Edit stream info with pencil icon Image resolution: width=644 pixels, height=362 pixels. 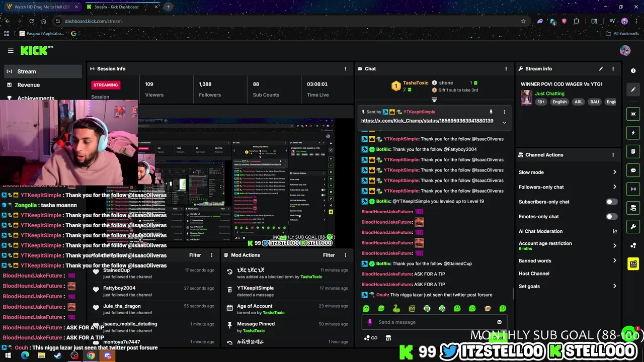pyautogui.click(x=601, y=69)
